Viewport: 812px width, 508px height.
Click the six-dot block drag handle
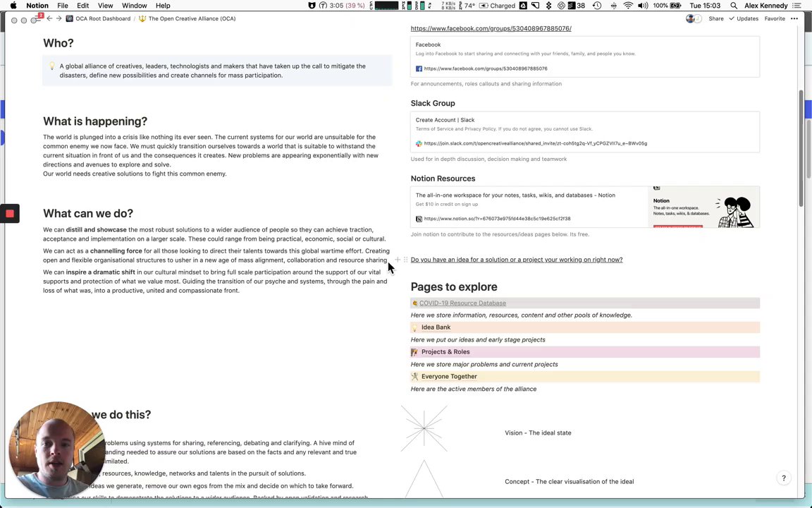[405, 260]
